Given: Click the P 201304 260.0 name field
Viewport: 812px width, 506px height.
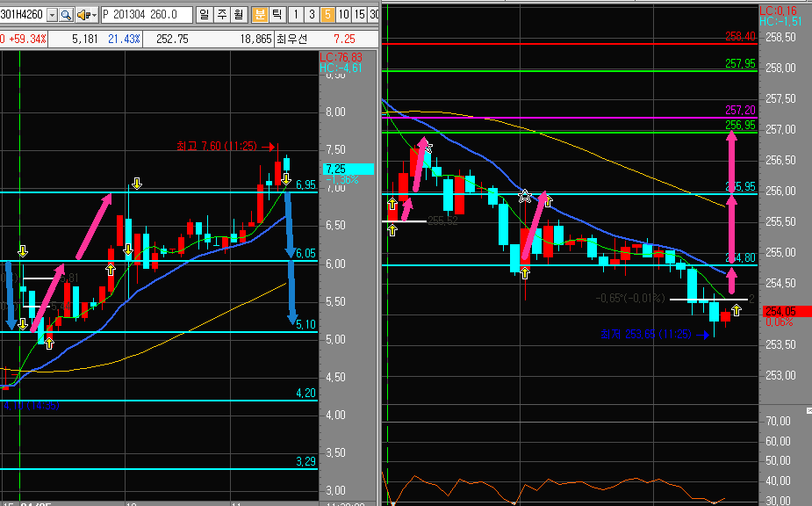Looking at the screenshot, I should [147, 15].
